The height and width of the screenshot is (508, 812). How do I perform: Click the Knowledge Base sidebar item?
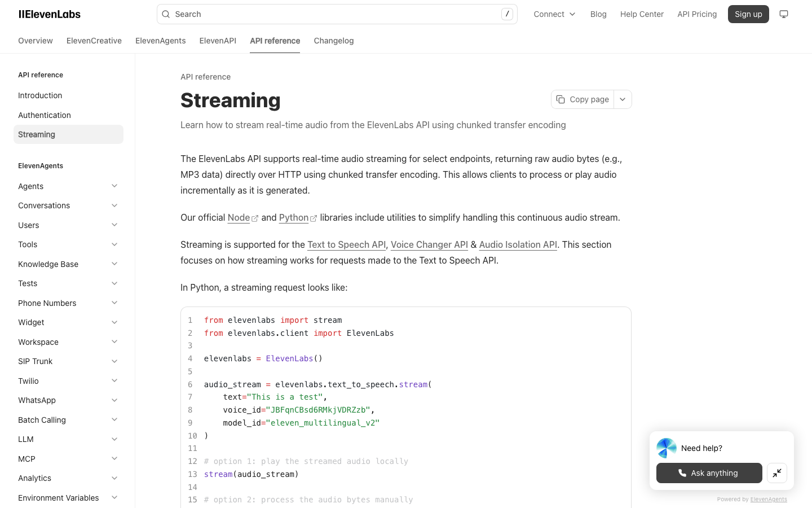[x=68, y=264]
